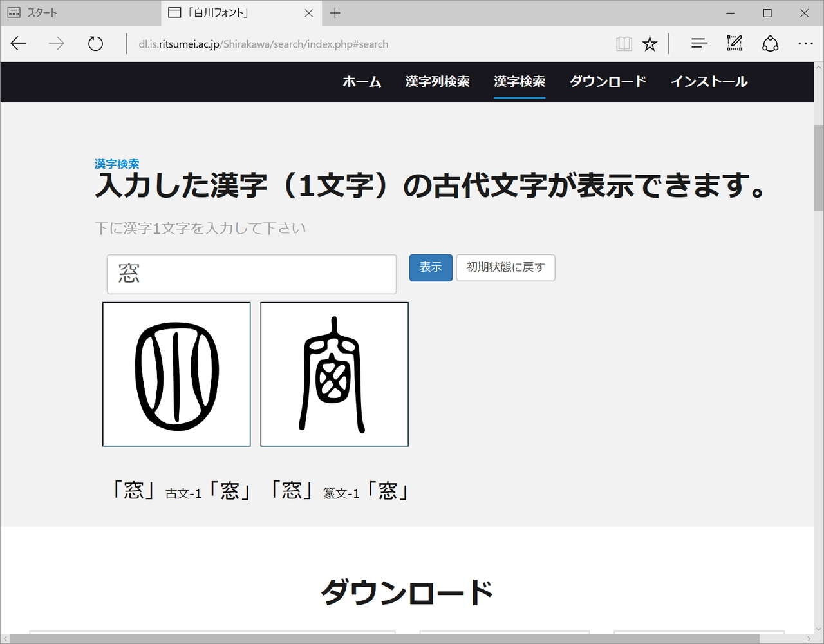824x644 pixels.
Task: Navigate back to the previous page
Action: tap(18, 43)
